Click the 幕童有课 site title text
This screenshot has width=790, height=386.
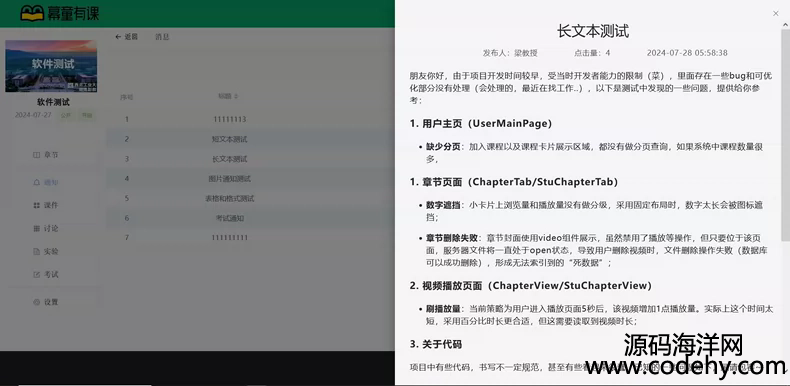click(x=74, y=13)
